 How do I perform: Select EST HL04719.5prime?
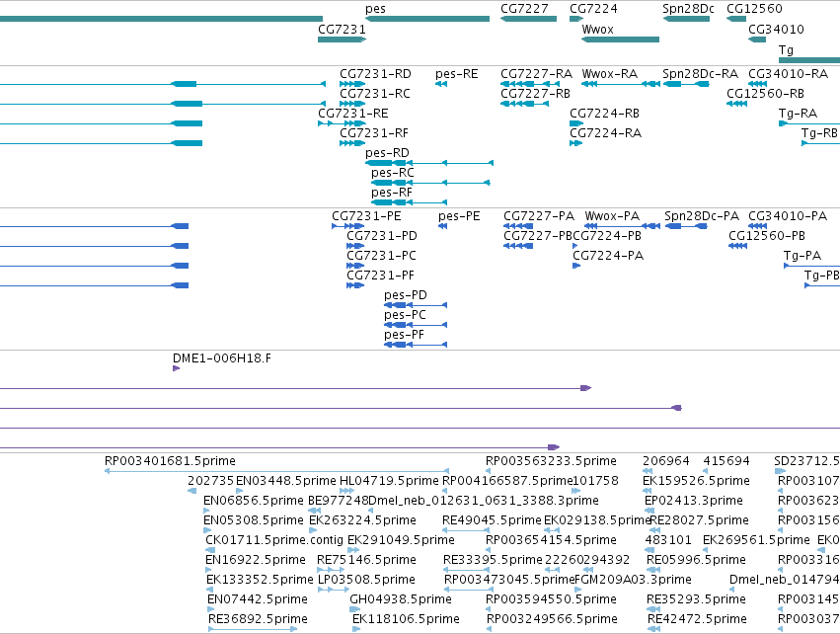point(390,481)
